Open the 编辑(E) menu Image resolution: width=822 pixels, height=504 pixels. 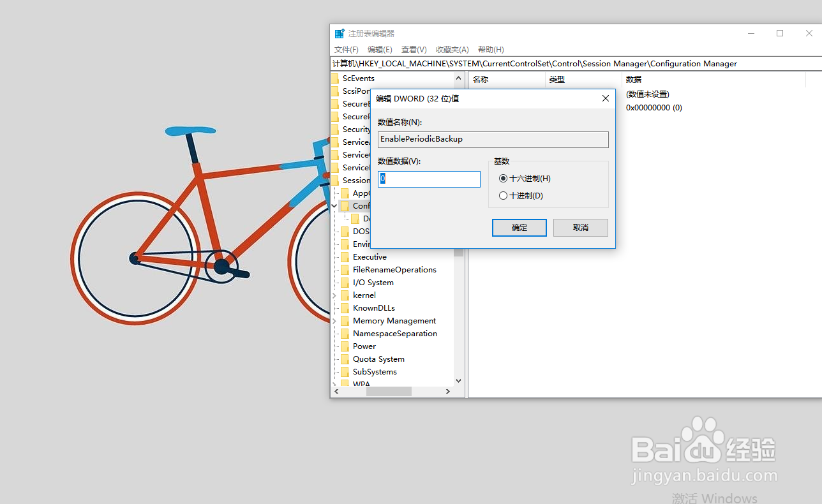click(x=380, y=50)
